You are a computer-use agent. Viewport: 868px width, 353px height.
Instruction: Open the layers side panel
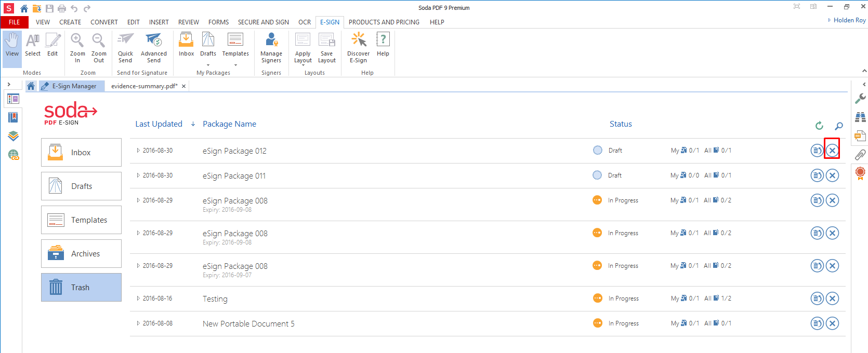13,136
